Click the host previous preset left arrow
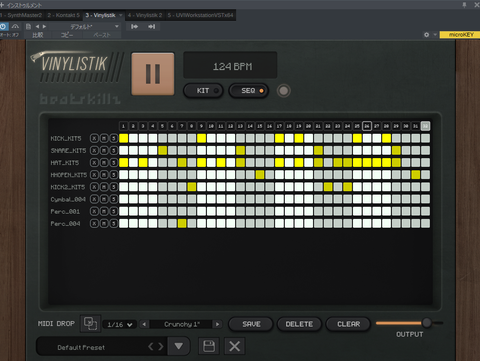The image size is (480, 361). [37, 26]
